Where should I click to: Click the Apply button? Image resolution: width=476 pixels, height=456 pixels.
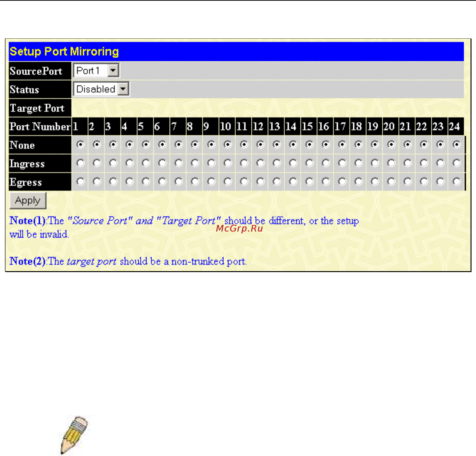(x=28, y=201)
